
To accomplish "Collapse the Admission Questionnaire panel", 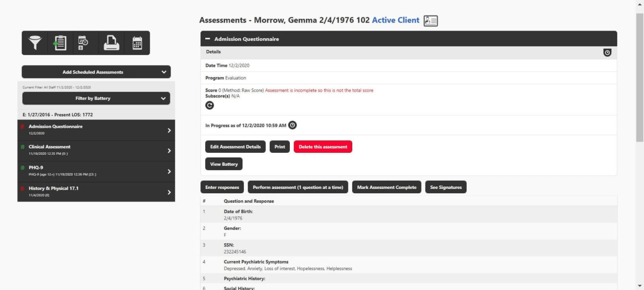I will point(207,39).
